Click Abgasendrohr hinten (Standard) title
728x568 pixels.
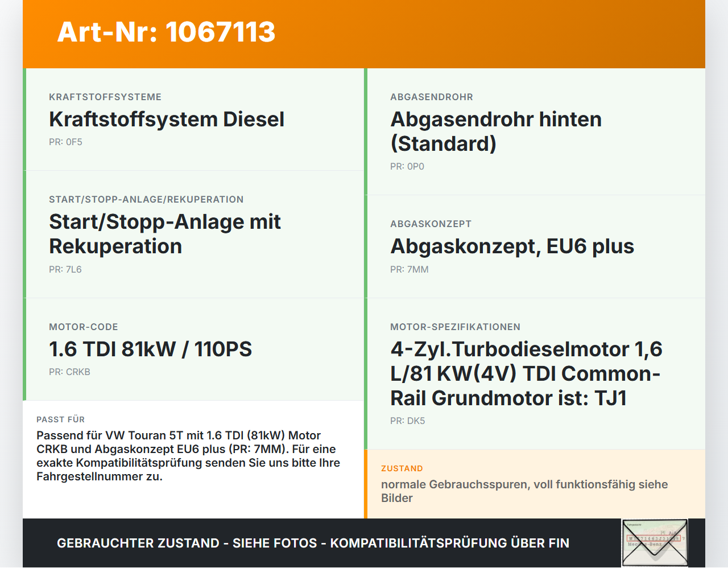(496, 131)
